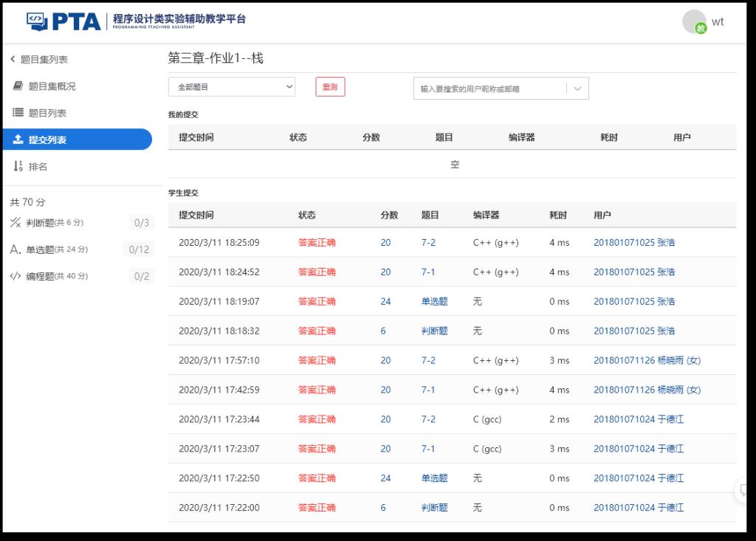
Task: Open the wt user avatar
Action: 694,22
